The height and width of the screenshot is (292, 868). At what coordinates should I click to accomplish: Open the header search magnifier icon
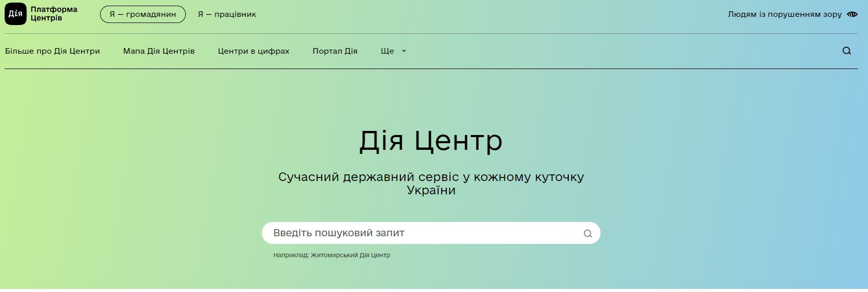point(847,51)
